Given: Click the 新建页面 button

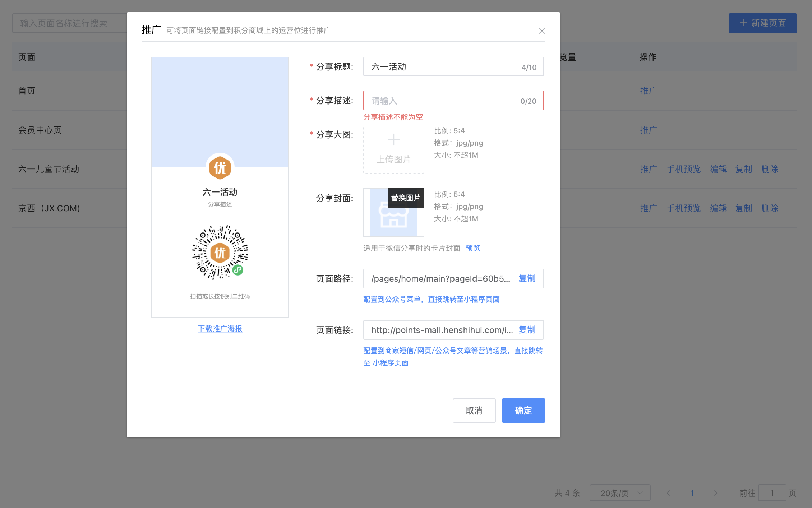Looking at the screenshot, I should point(762,23).
